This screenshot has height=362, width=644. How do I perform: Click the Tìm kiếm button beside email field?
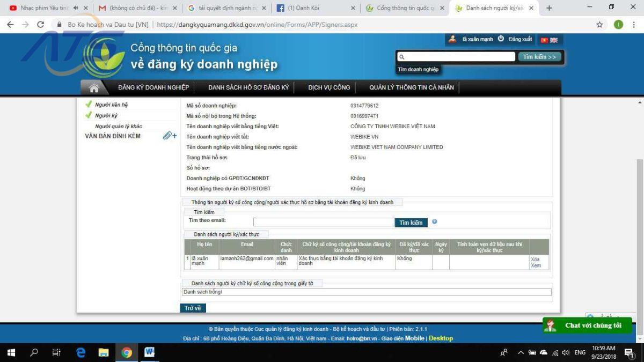(411, 223)
